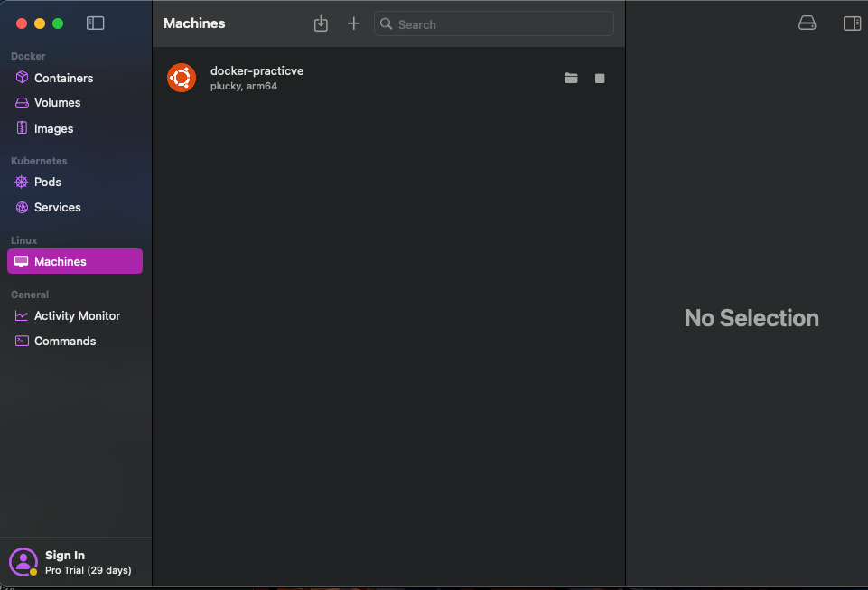This screenshot has width=868, height=590.
Task: Click the Commands terminal icon
Action: (x=22, y=341)
